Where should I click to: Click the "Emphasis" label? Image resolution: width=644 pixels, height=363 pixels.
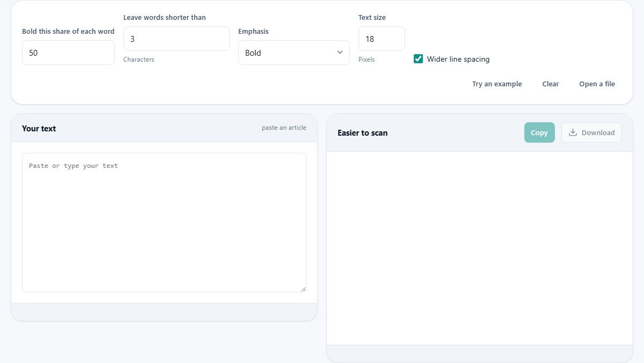(253, 31)
